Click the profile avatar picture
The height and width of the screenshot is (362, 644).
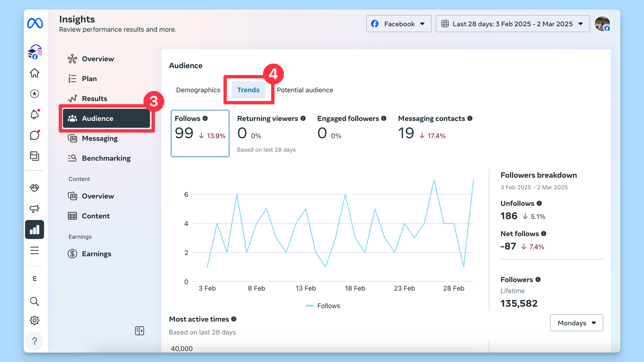602,24
